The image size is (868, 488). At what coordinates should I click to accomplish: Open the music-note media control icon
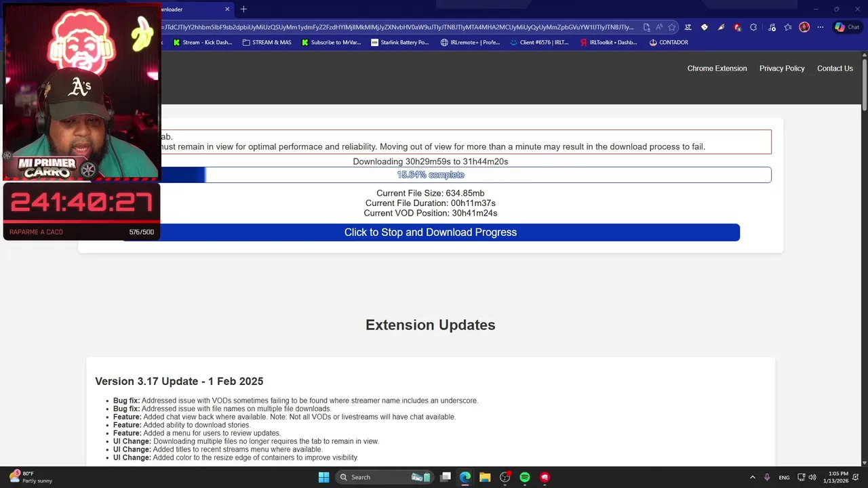point(770,28)
